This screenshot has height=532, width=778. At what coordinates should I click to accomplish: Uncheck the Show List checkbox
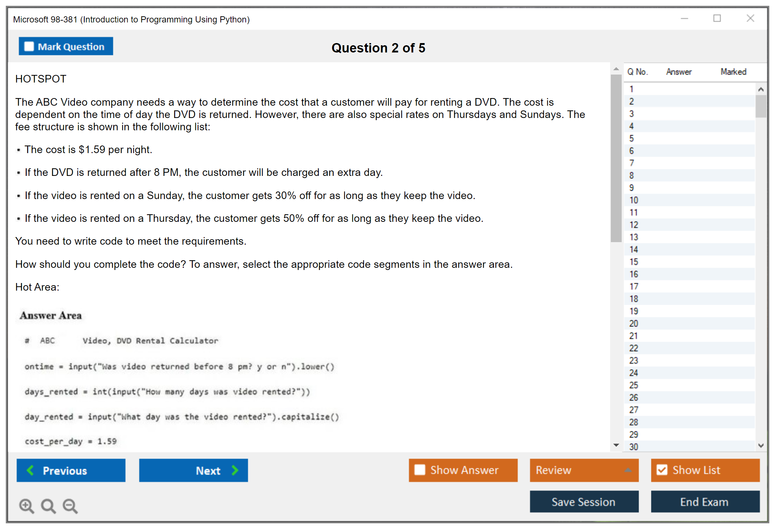coord(662,470)
